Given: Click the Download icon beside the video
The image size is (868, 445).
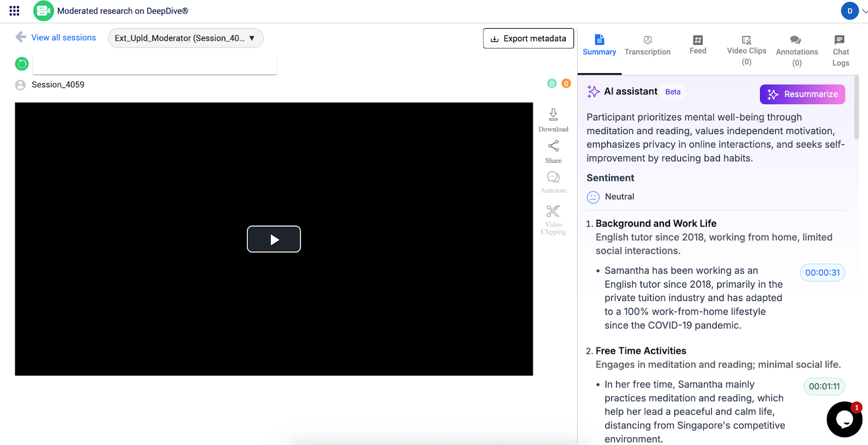Looking at the screenshot, I should (x=553, y=115).
